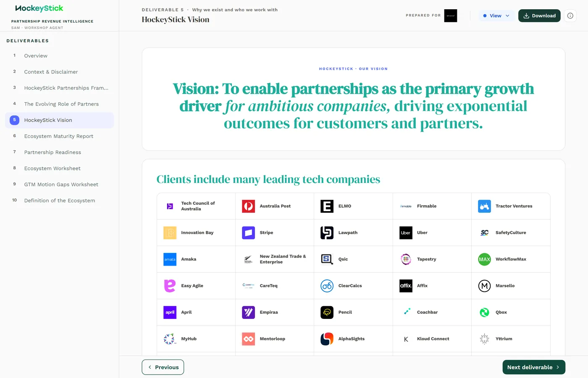Screen dimensions: 588x378
Task: Go to Previous deliverable
Action: (163, 367)
